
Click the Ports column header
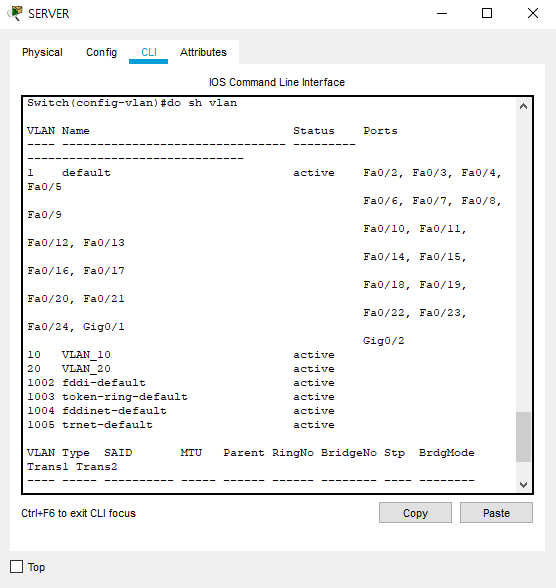point(380,131)
